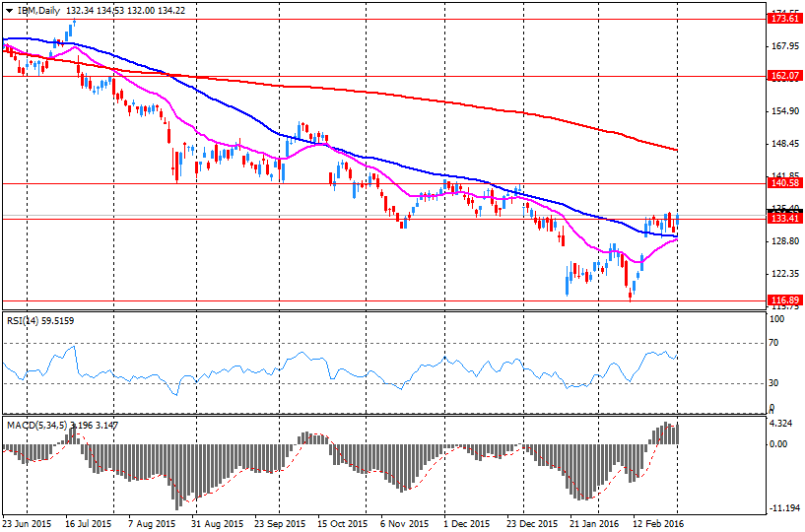Click the RSI 70 level label
The width and height of the screenshot is (805, 532).
click(775, 343)
